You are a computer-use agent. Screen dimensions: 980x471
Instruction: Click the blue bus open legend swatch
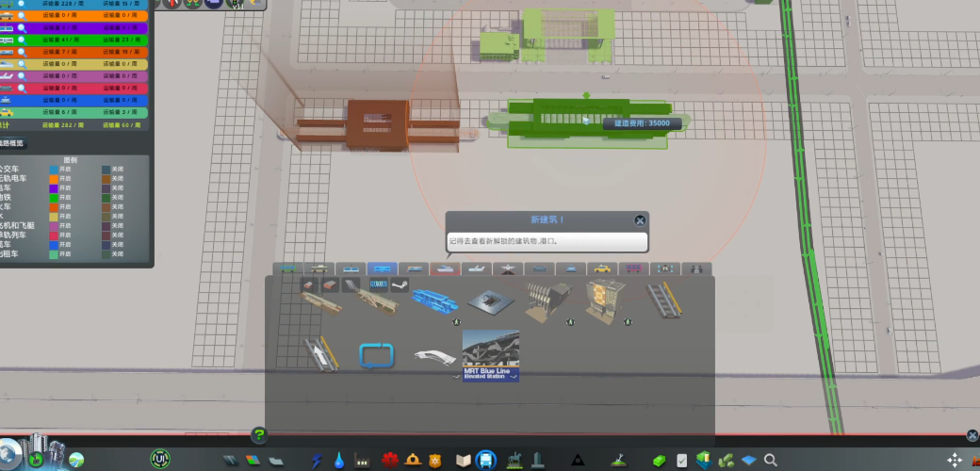tap(54, 170)
